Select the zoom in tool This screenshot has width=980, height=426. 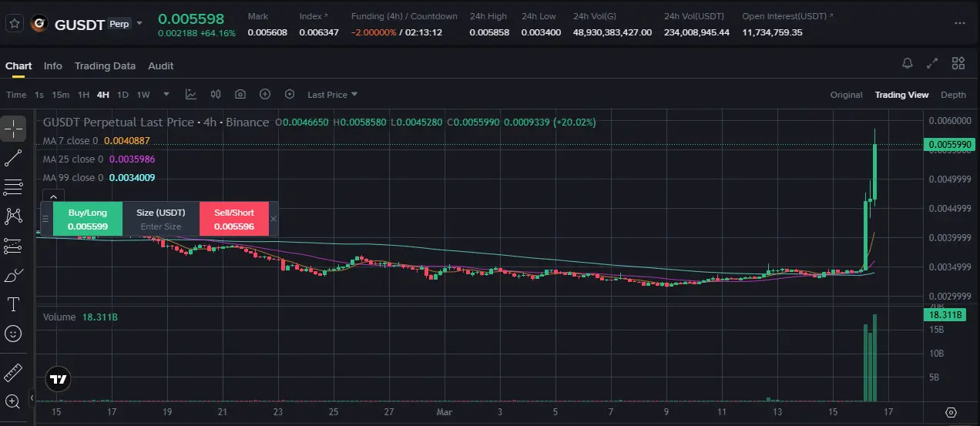(13, 401)
